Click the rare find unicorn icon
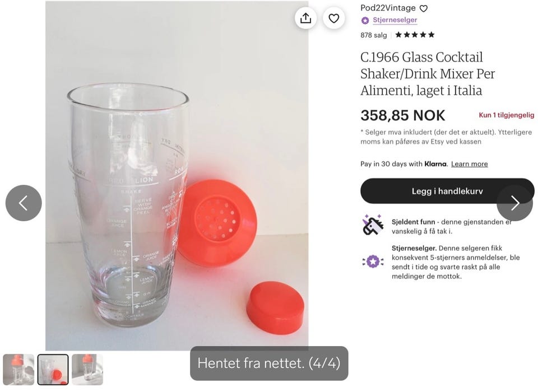538x392 pixels. 373,225
